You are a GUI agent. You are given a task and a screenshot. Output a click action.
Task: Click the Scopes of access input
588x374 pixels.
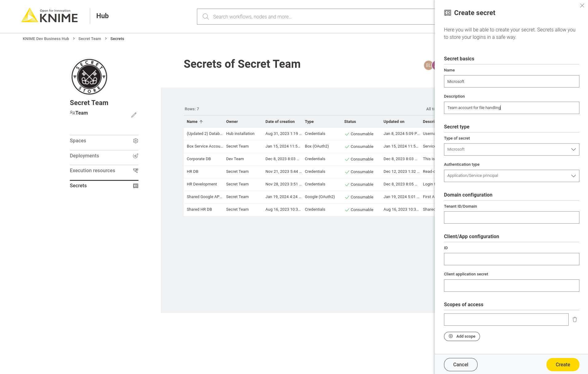coord(506,319)
